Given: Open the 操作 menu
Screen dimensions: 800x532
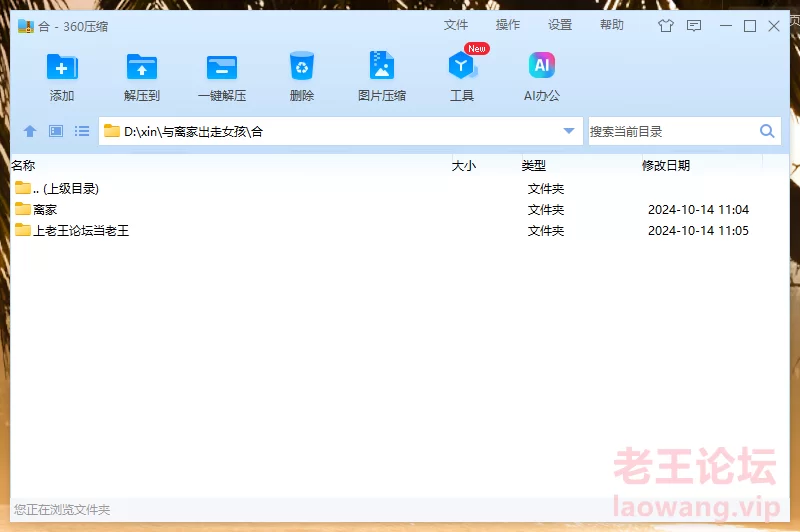Looking at the screenshot, I should (508, 24).
